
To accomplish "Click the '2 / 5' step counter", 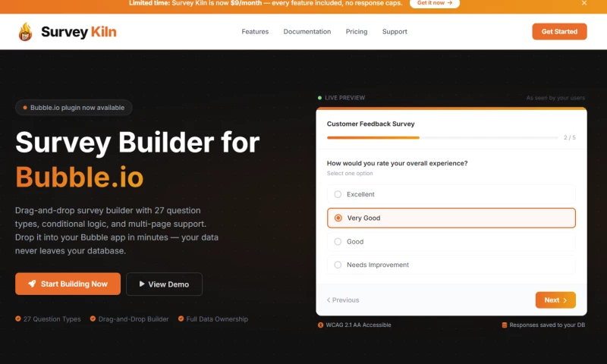I will click(570, 138).
